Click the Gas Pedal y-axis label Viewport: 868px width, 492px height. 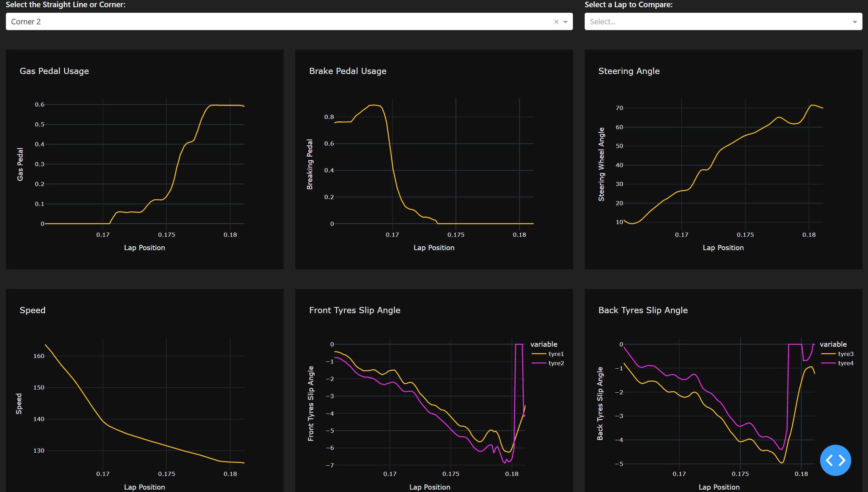pos(20,164)
